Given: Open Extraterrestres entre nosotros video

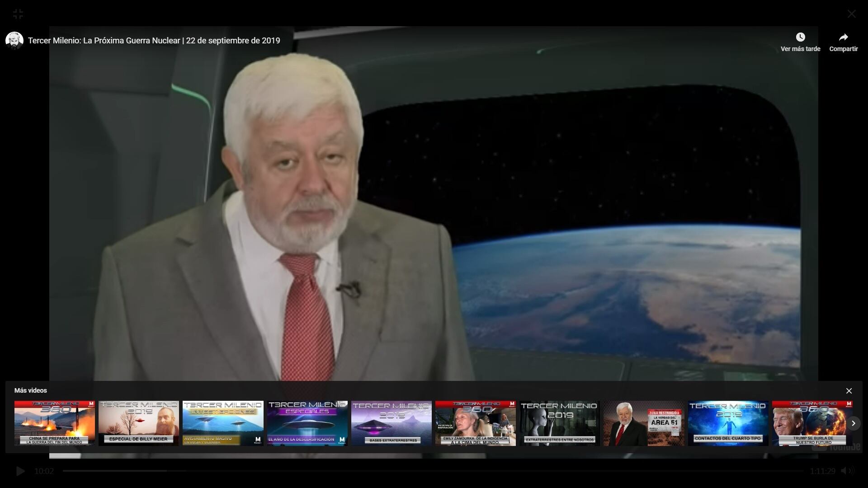Looking at the screenshot, I should tap(559, 423).
